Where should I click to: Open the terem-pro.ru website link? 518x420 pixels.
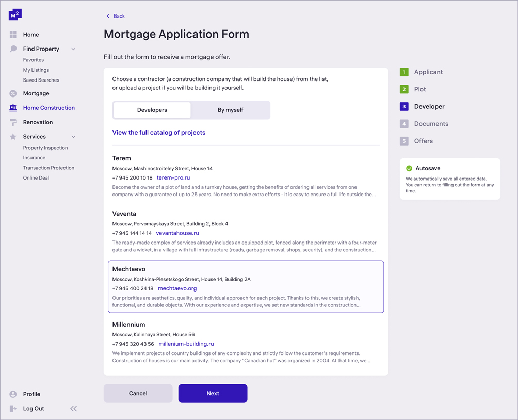pos(173,177)
